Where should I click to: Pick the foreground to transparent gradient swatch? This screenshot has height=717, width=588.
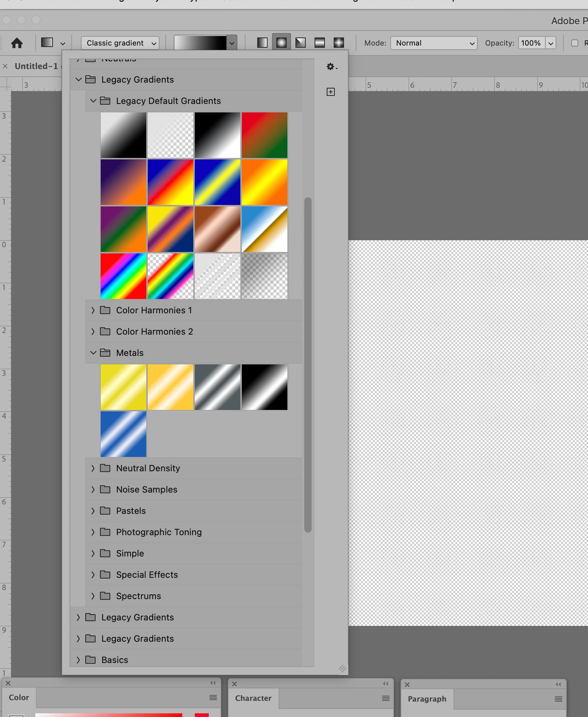click(171, 135)
